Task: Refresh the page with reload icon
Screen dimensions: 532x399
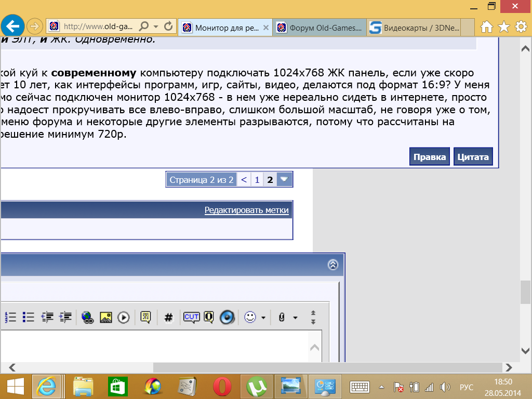Action: [x=168, y=26]
